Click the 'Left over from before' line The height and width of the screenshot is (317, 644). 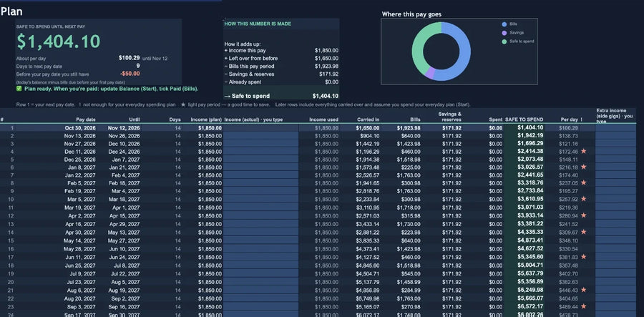[281, 58]
